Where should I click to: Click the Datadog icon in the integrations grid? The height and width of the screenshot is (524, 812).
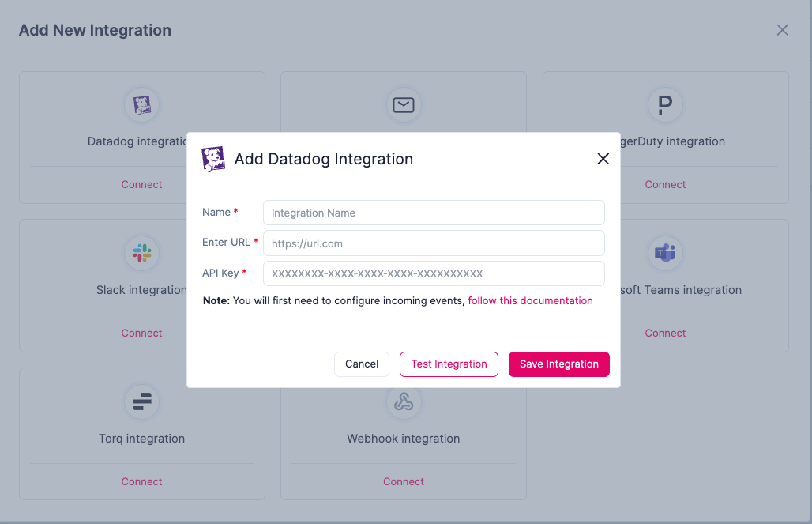(x=142, y=105)
